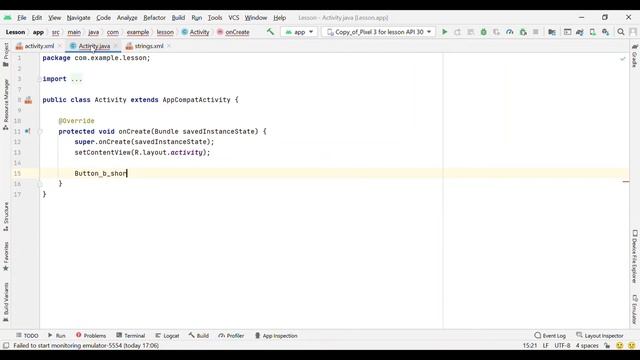Image resolution: width=640 pixels, height=360 pixels.
Task: Click the tool window quick access icon bottom left
Action: (x=6, y=345)
